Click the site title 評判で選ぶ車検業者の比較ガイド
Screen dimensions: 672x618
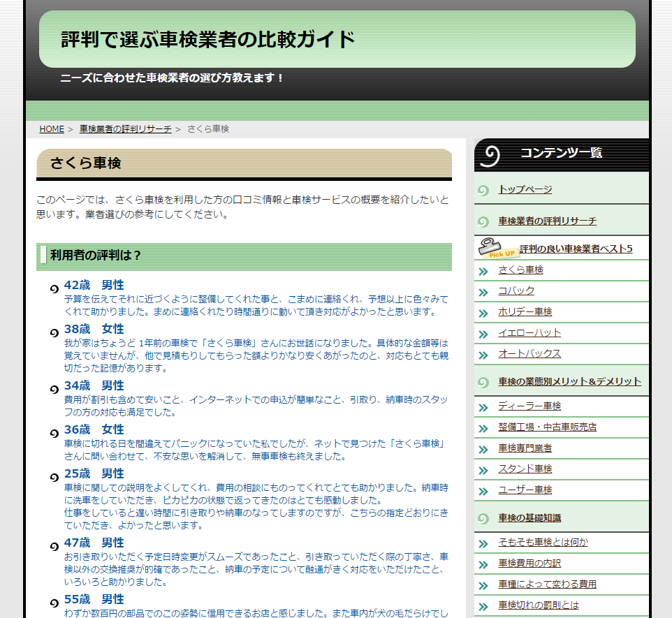click(x=208, y=40)
